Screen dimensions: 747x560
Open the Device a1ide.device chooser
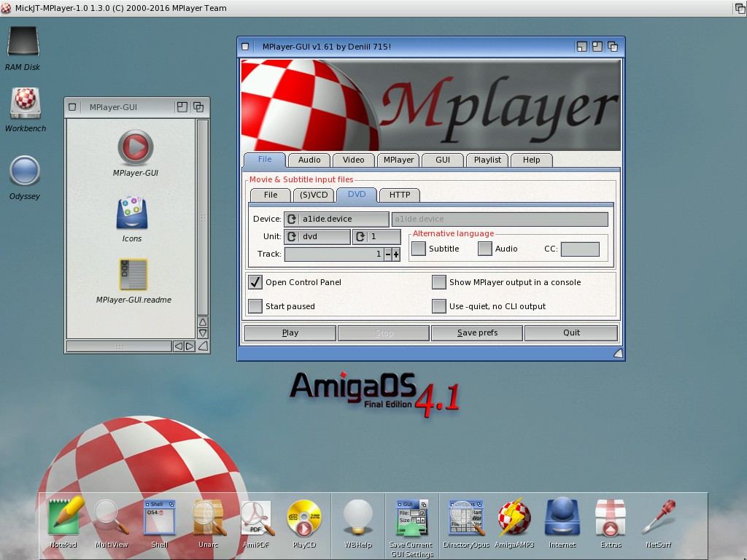(x=336, y=219)
